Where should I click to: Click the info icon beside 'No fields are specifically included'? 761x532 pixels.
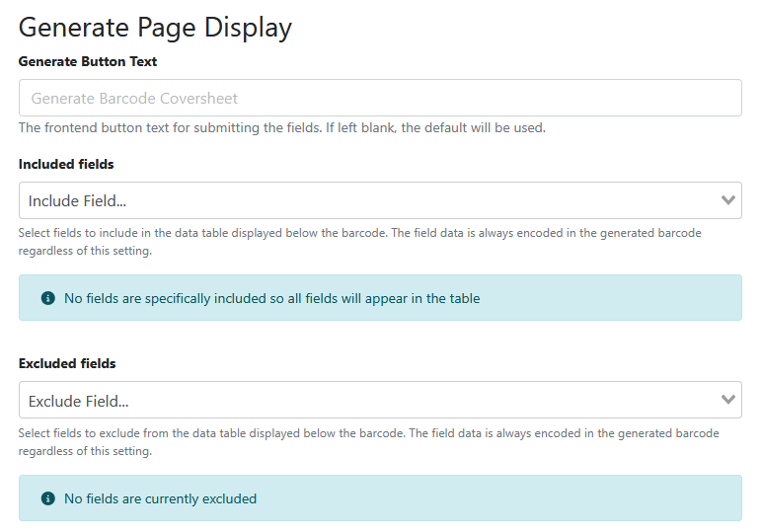48,298
